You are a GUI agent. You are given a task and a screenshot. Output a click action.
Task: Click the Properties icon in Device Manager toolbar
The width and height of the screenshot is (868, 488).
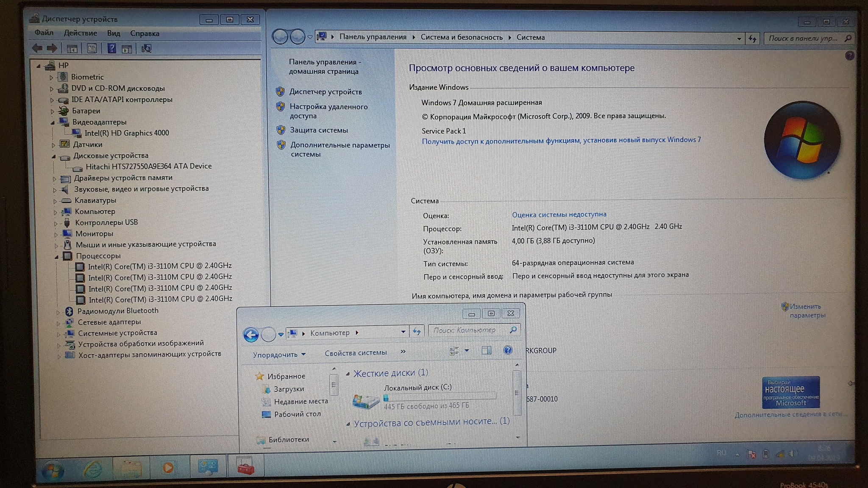point(92,49)
